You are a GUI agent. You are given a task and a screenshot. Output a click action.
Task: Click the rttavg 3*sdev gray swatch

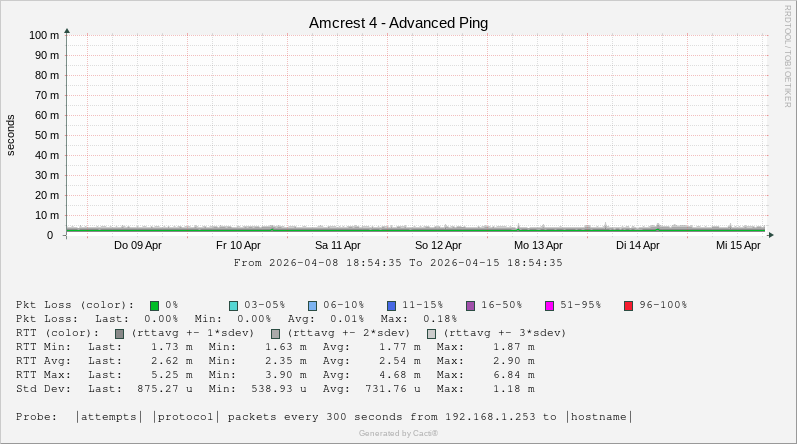pos(431,333)
